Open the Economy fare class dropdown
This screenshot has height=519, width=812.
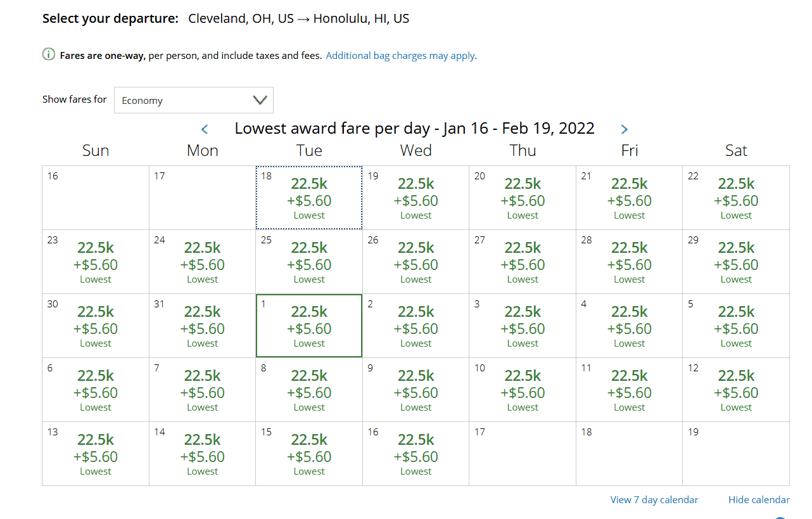pos(194,100)
